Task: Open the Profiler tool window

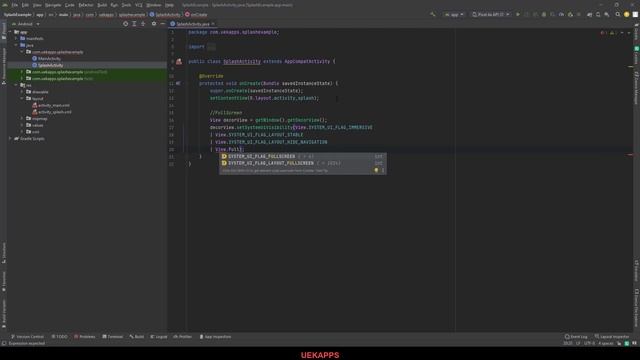Action: pyautogui.click(x=183, y=337)
